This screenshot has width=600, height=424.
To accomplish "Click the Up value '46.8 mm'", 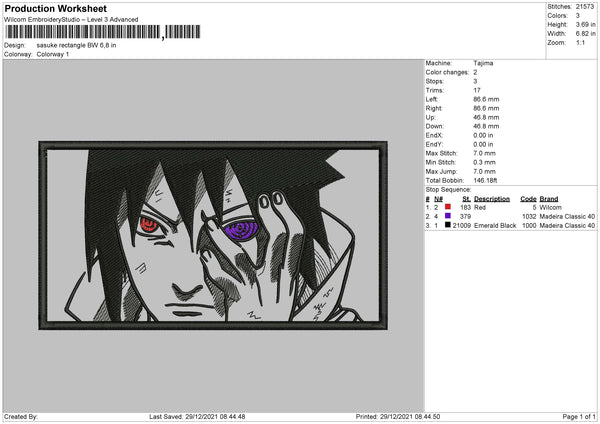I will point(486,117).
